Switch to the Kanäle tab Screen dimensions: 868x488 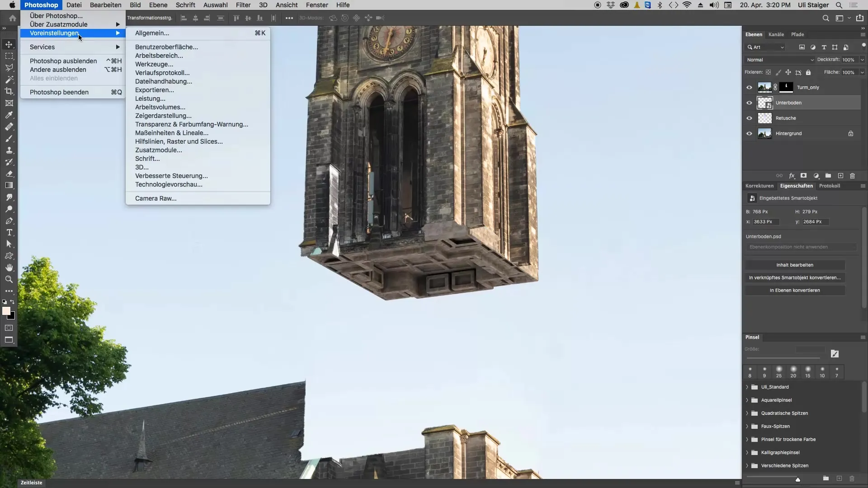(x=776, y=34)
